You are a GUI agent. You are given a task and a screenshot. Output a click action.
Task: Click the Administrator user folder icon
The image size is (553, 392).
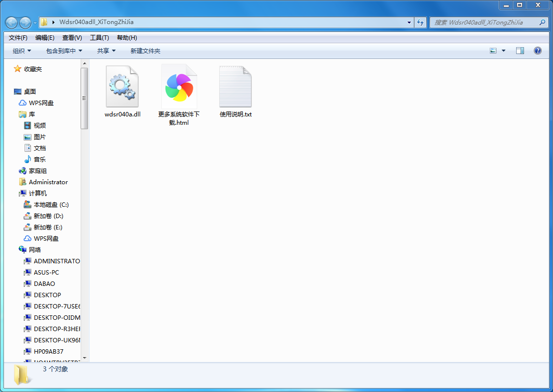(23, 182)
